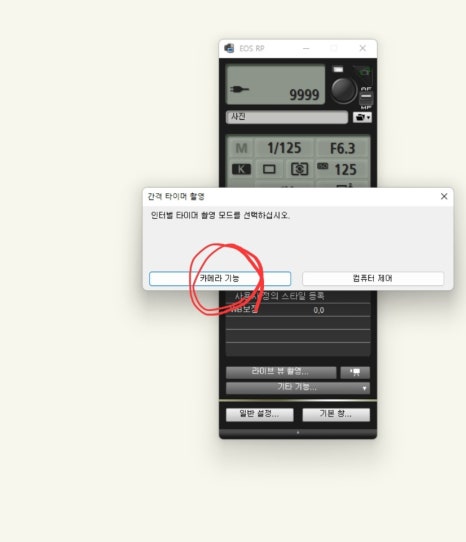Select the M shooting mode cell

coord(241,148)
